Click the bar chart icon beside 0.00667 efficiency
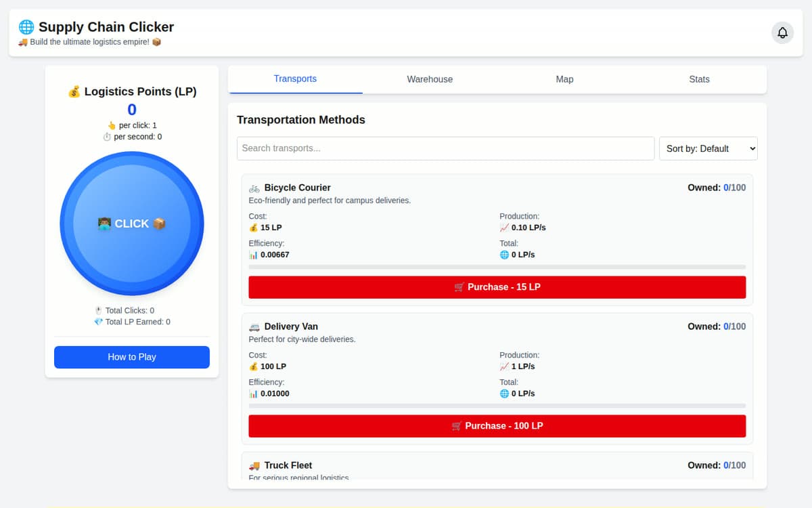 coord(254,255)
